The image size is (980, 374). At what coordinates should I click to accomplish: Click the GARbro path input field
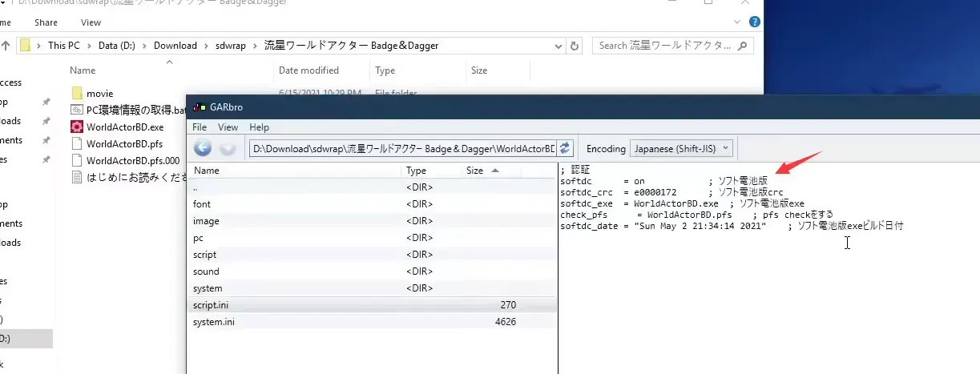point(401,148)
